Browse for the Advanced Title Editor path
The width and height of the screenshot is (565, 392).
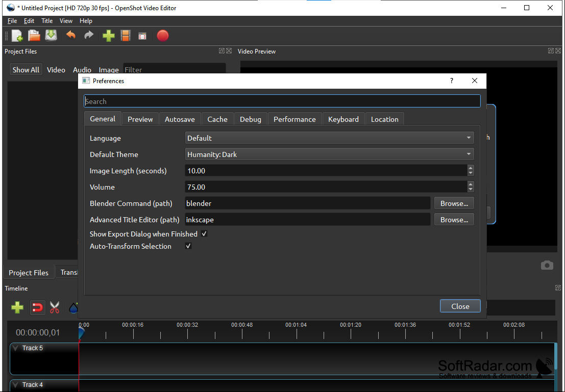click(x=454, y=220)
